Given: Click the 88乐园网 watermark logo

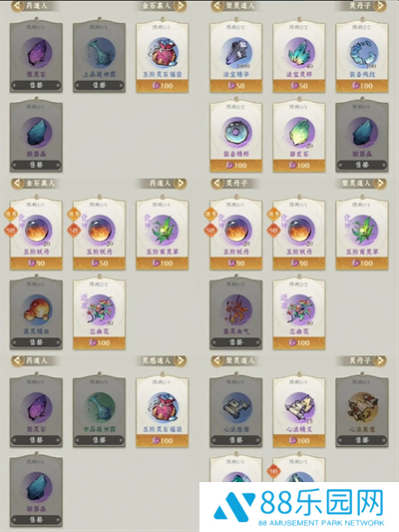Looking at the screenshot, I should [299, 505].
